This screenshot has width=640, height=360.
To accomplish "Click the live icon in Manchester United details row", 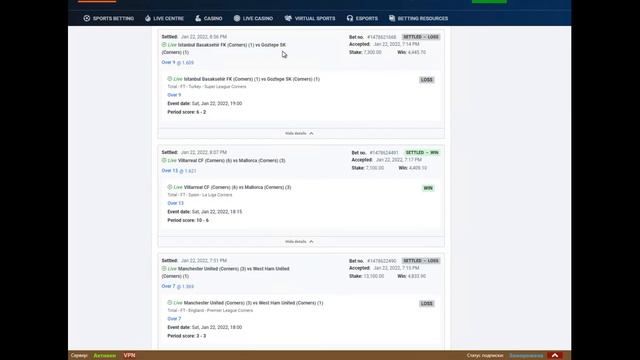I will [170, 302].
